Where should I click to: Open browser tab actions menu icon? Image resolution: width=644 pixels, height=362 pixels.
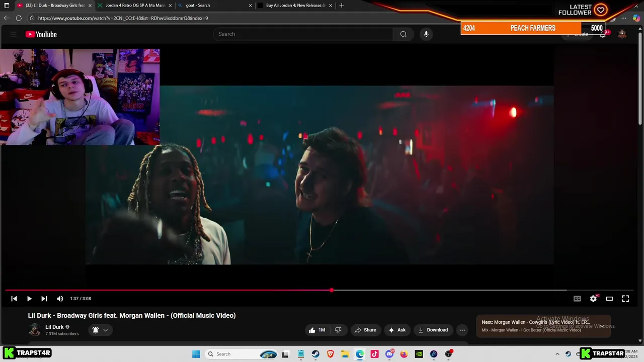(x=7, y=6)
